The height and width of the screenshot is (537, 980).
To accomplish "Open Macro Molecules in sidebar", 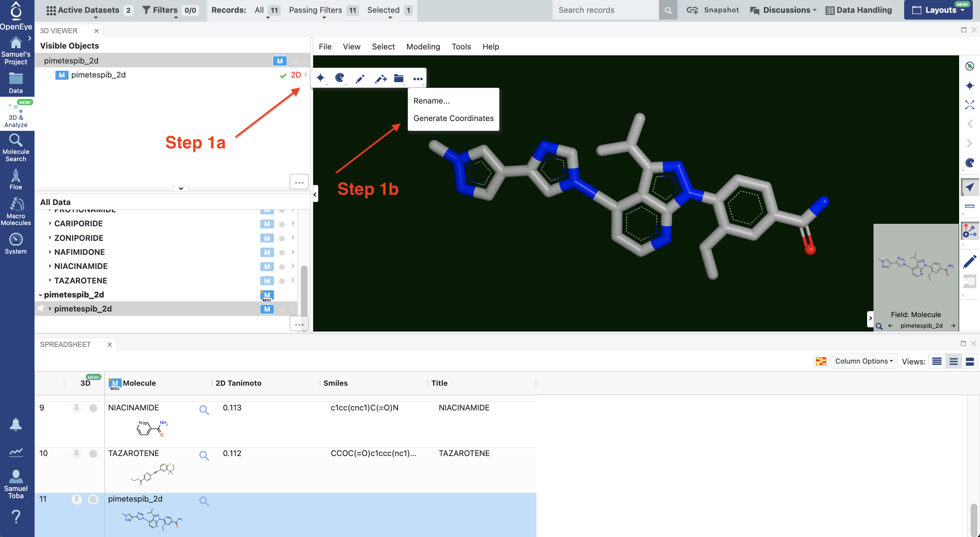I will 16,211.
